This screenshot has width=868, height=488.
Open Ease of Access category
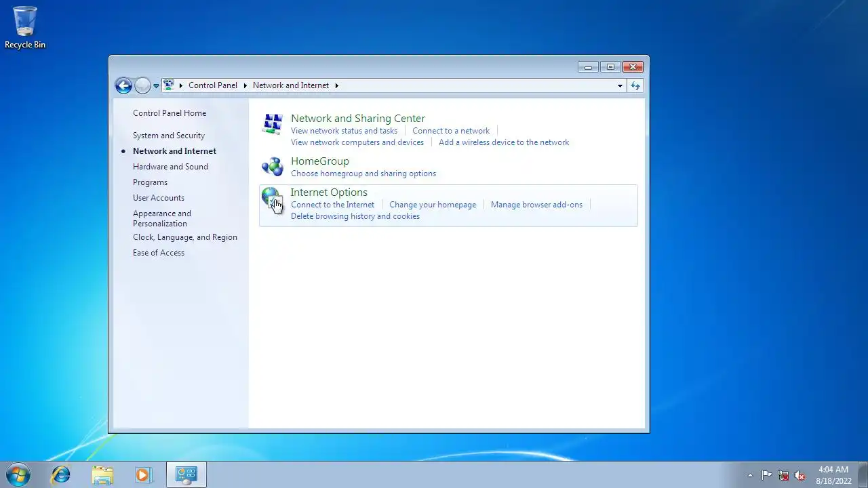pos(159,253)
